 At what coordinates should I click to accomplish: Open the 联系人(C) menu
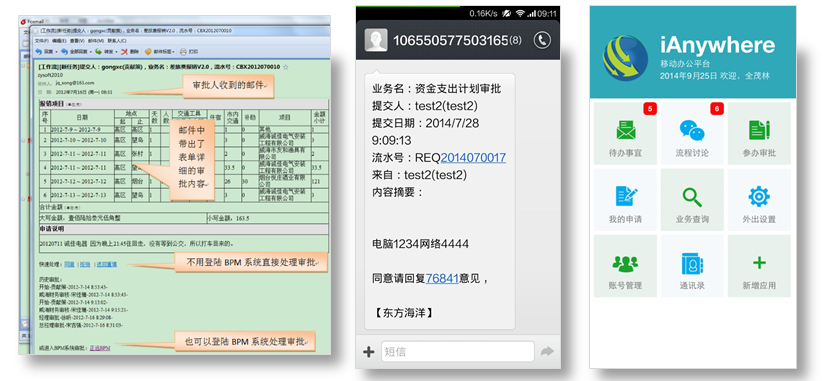(117, 41)
